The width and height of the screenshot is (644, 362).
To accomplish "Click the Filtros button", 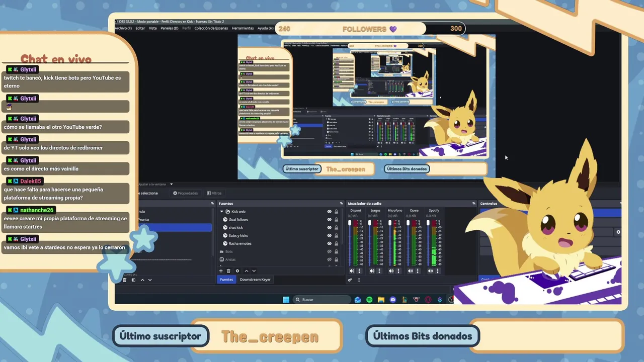I will pos(214,193).
